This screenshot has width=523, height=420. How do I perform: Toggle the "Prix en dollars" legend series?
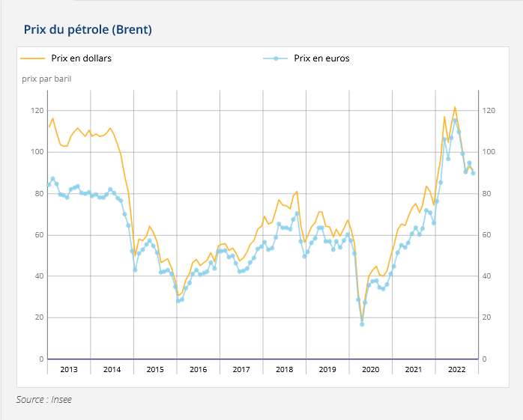tap(81, 58)
